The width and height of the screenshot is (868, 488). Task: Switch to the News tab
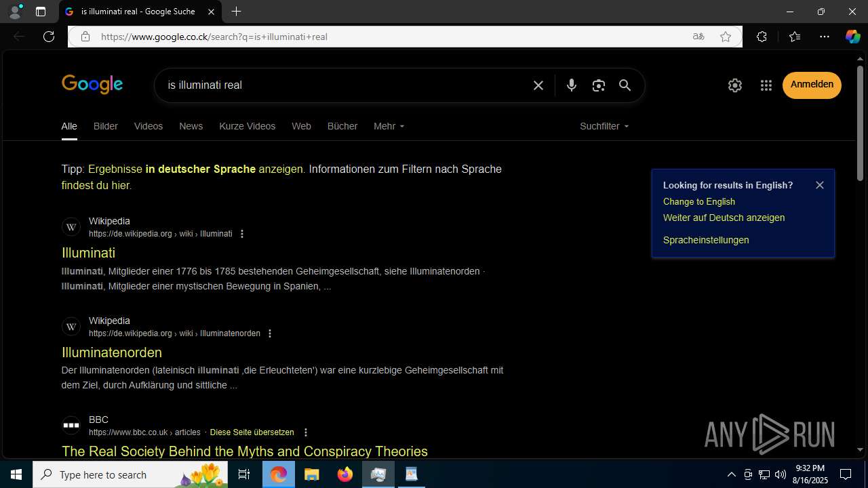[x=191, y=126]
